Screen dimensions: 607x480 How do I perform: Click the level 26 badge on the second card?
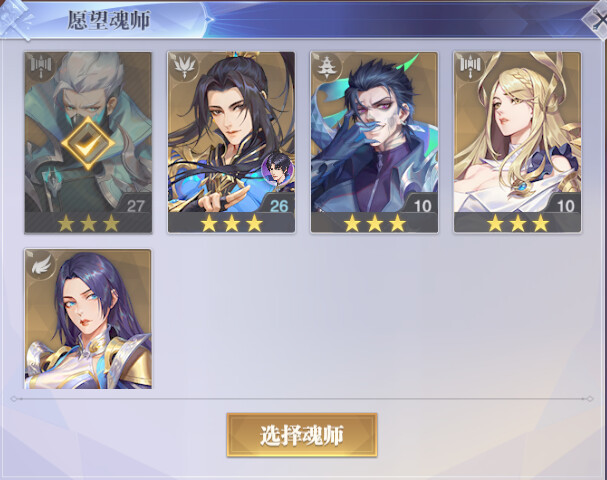click(x=279, y=205)
